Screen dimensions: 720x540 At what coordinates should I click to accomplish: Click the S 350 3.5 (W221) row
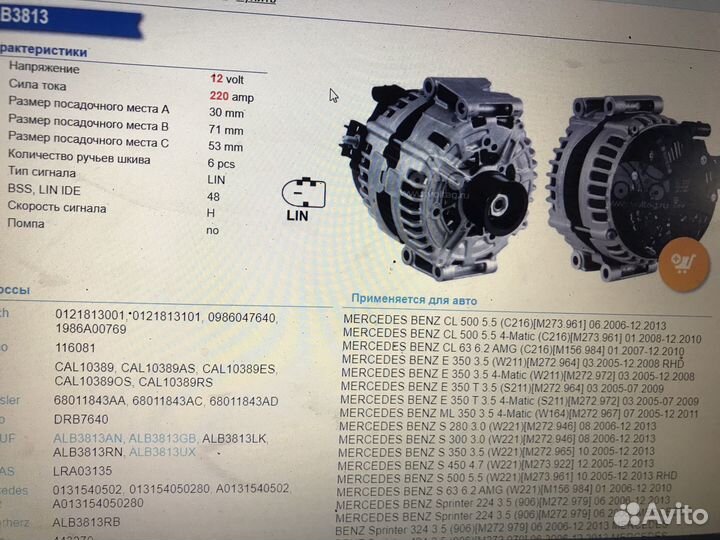pos(496,451)
